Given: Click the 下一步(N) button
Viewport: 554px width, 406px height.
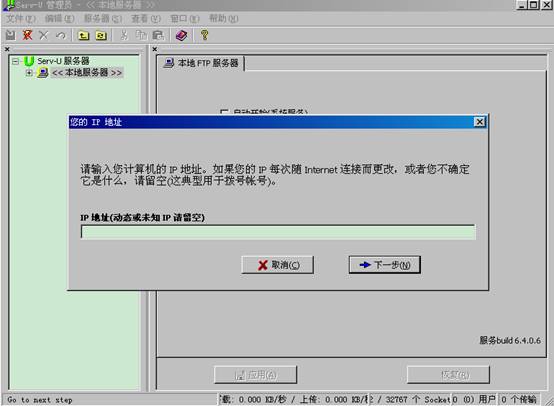Looking at the screenshot, I should tap(384, 265).
